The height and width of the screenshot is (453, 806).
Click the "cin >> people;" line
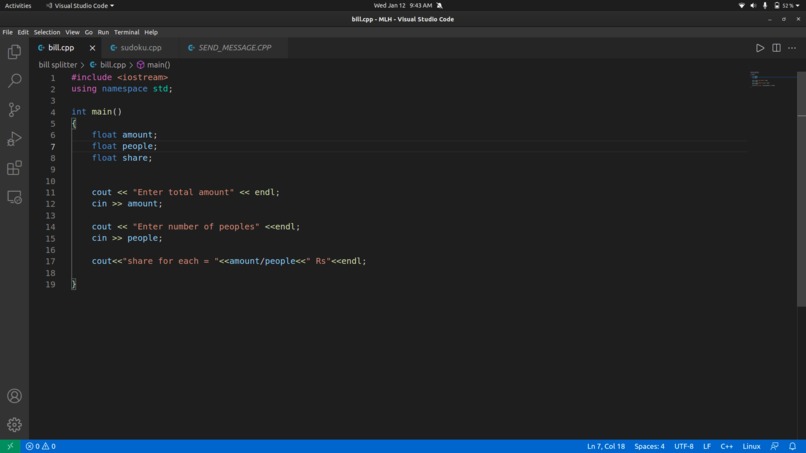[x=127, y=238]
